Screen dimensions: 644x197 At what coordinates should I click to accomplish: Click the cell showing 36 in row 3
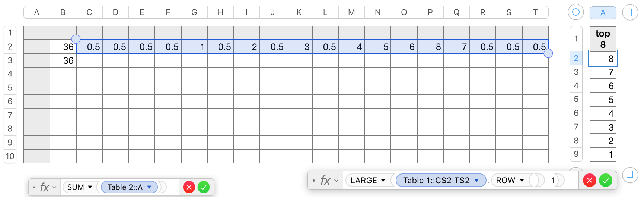click(63, 60)
